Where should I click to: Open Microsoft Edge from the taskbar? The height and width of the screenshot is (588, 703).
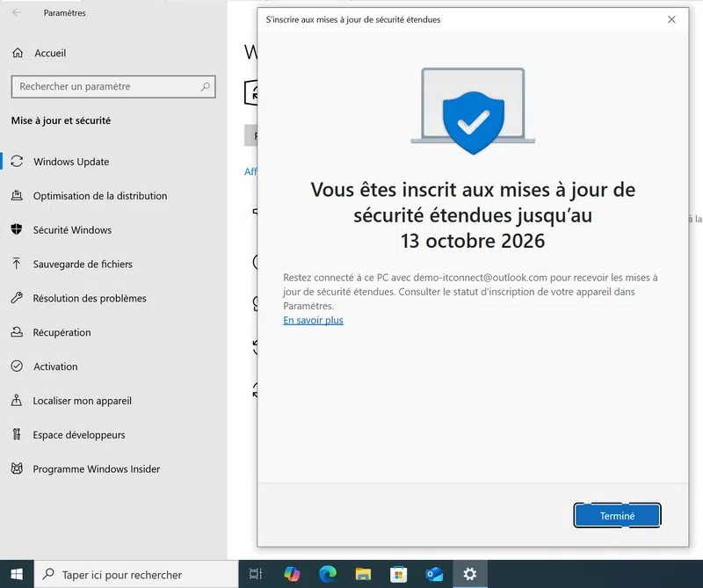click(x=327, y=574)
